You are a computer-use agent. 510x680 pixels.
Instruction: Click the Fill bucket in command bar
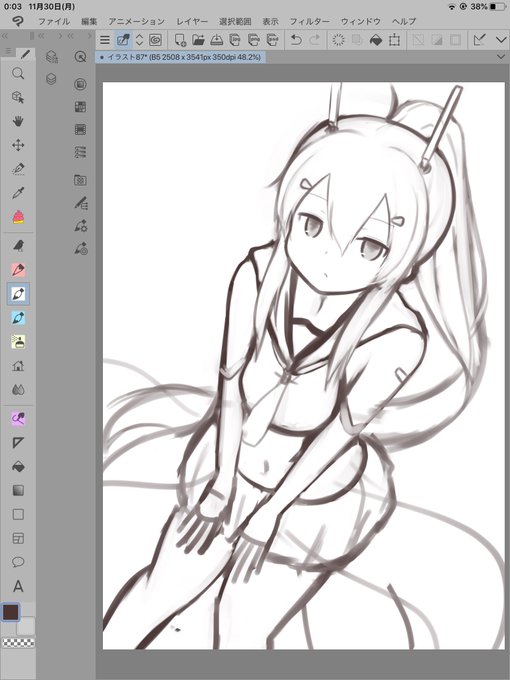[x=376, y=40]
